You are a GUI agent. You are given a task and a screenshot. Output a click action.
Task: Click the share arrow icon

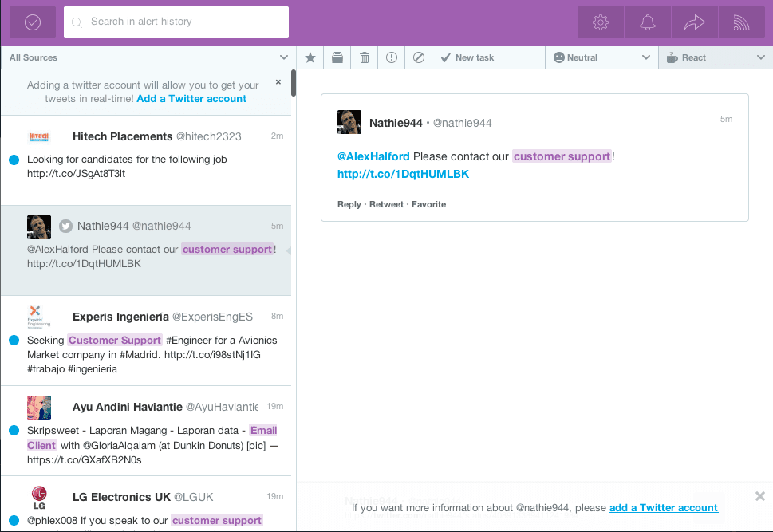coord(694,22)
